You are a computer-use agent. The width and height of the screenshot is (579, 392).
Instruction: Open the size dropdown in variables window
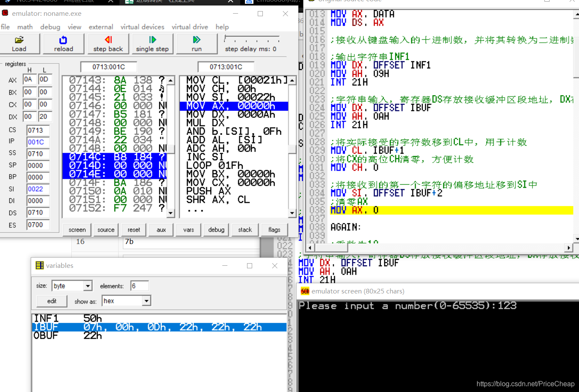[x=87, y=286]
